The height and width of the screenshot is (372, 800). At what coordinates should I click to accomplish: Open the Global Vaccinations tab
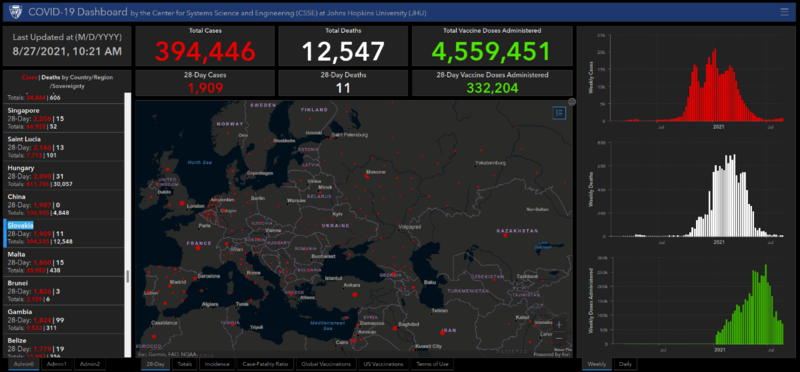326,364
